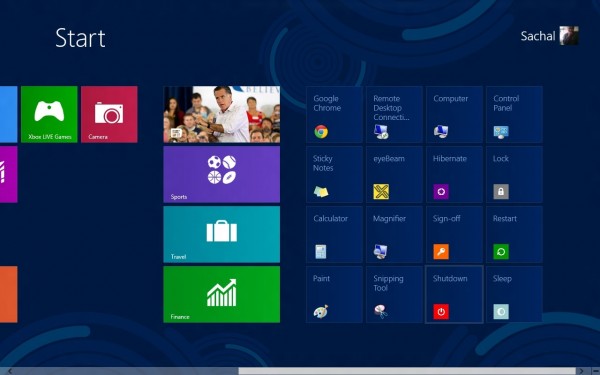This screenshot has width=600, height=375.
Task: Click the user account picture
Action: tap(569, 36)
